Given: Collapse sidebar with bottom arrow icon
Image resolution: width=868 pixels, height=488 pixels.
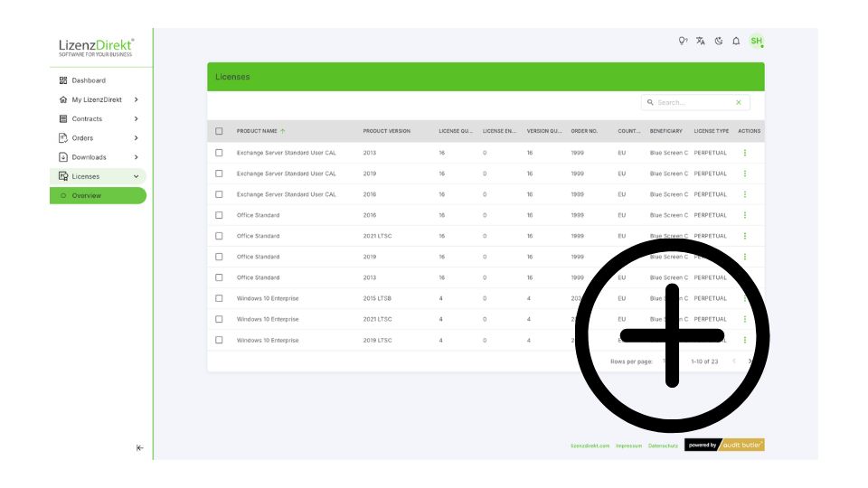Looking at the screenshot, I should [139, 447].
